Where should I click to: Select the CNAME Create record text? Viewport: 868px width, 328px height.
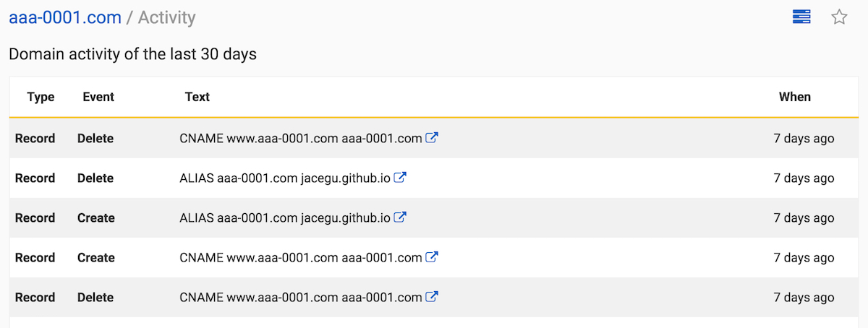click(300, 258)
